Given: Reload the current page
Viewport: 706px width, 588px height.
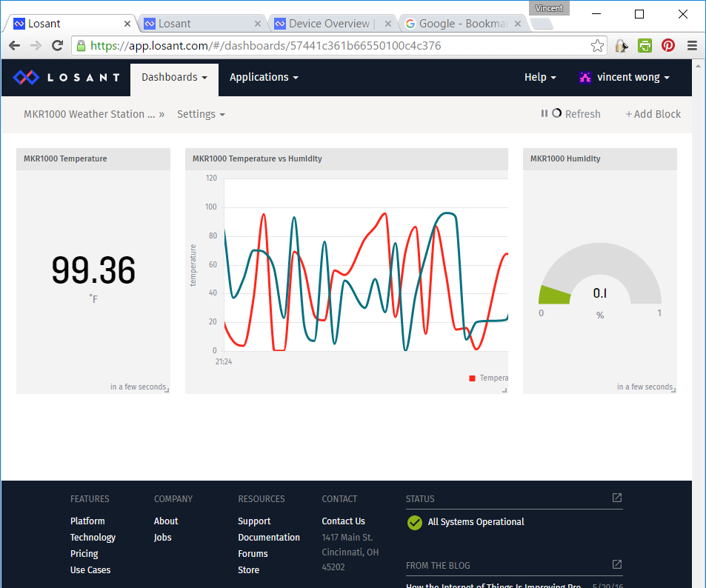Looking at the screenshot, I should click(x=57, y=45).
